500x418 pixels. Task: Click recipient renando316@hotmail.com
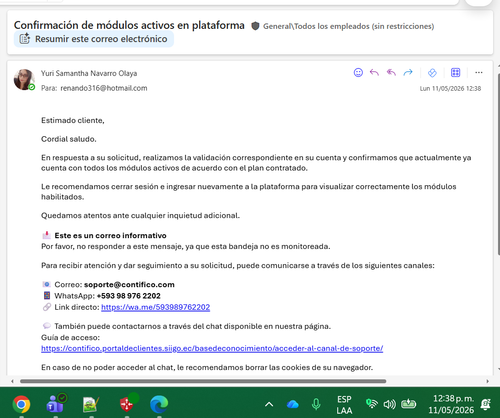coord(104,88)
